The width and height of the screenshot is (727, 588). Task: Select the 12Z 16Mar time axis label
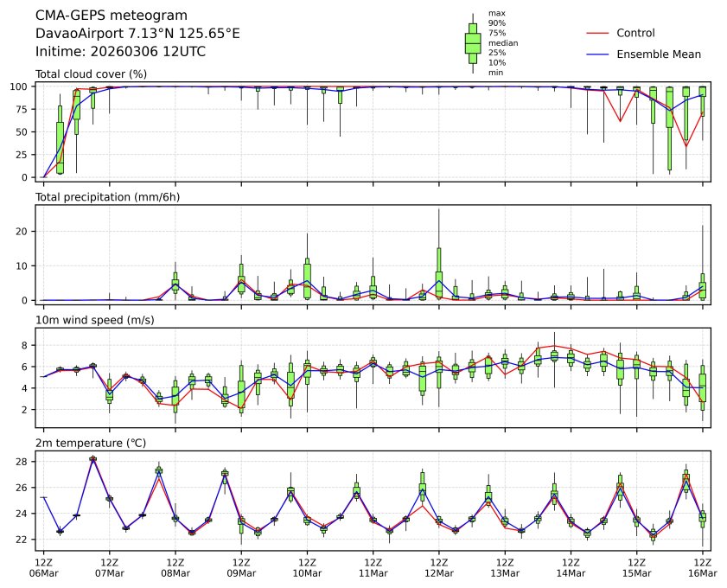pos(702,566)
